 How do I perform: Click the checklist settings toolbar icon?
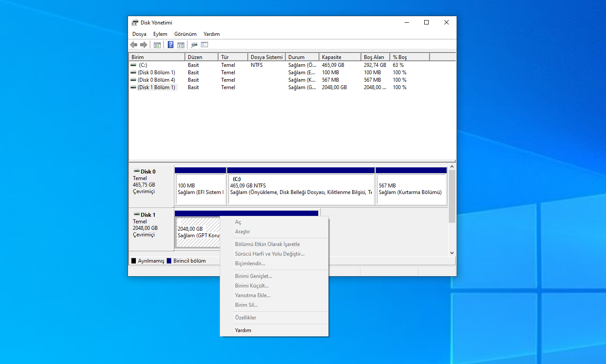coord(204,45)
